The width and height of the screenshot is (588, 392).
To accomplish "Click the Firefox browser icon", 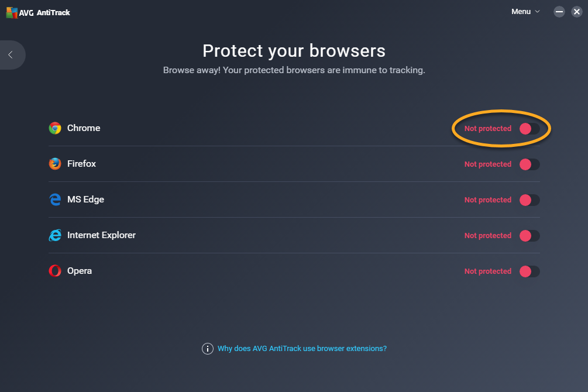I will pos(55,164).
